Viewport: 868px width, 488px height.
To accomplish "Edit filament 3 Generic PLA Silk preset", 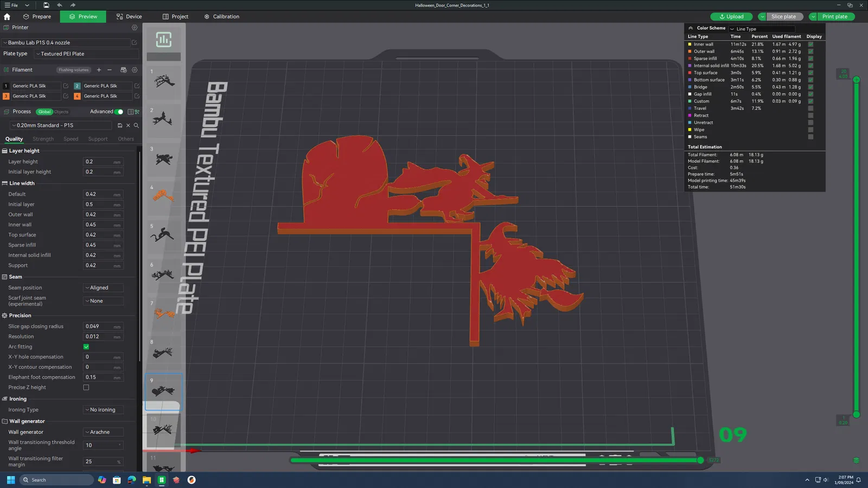I will click(66, 96).
